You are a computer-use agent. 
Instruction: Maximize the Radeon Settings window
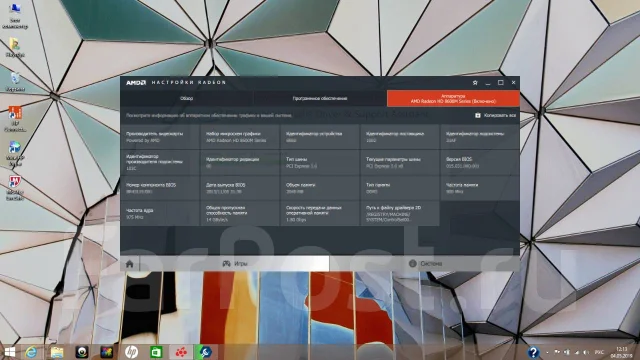(x=501, y=82)
